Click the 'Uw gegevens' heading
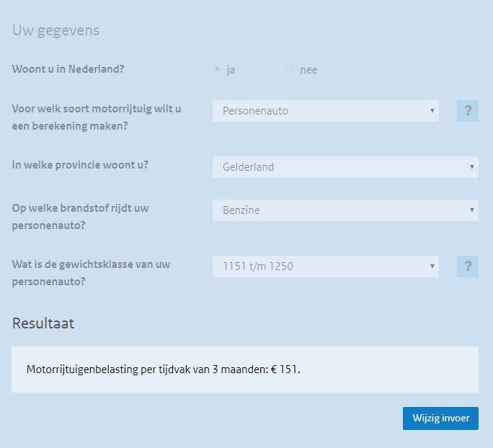The width and height of the screenshot is (493, 448). [x=55, y=30]
